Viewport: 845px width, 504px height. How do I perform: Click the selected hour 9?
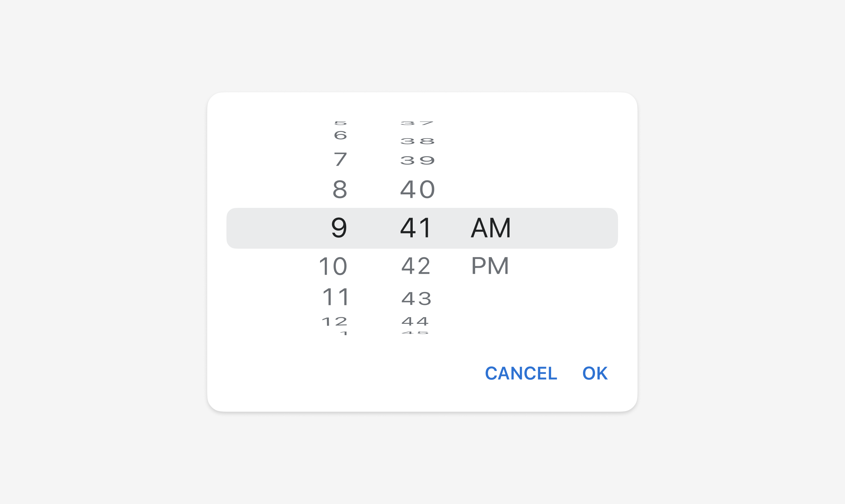coord(339,227)
